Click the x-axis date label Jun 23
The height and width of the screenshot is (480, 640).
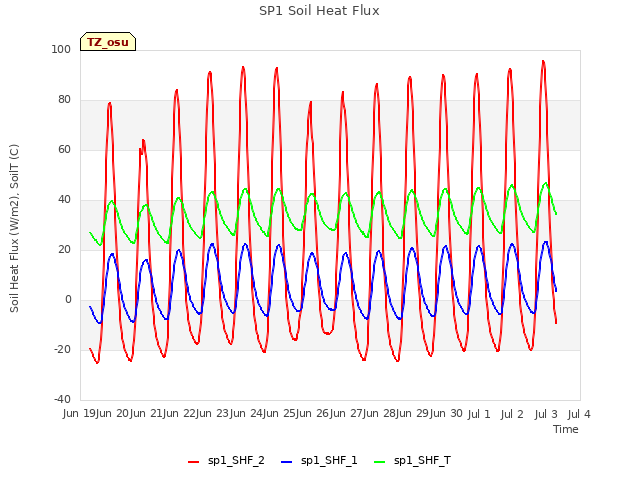click(x=214, y=414)
